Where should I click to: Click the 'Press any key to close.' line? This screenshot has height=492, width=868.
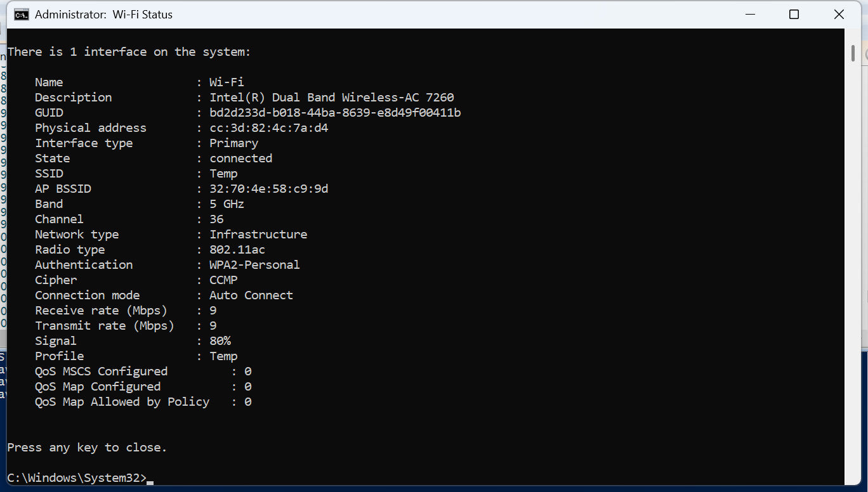(87, 448)
